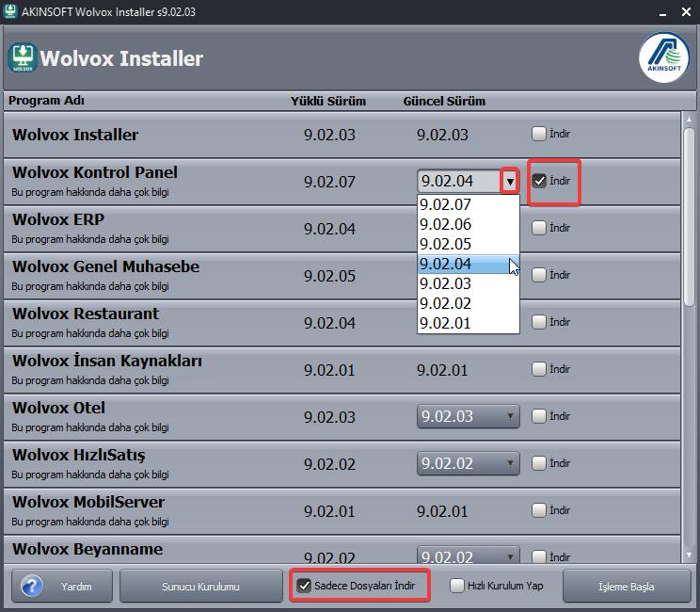Check İndir for Wolvox Restaurant
700x612 pixels.
[539, 322]
